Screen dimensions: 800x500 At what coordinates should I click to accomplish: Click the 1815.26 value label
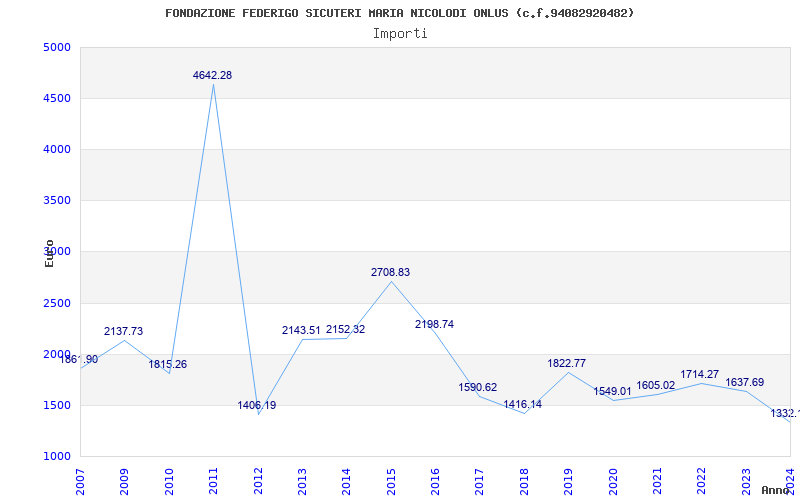click(168, 365)
